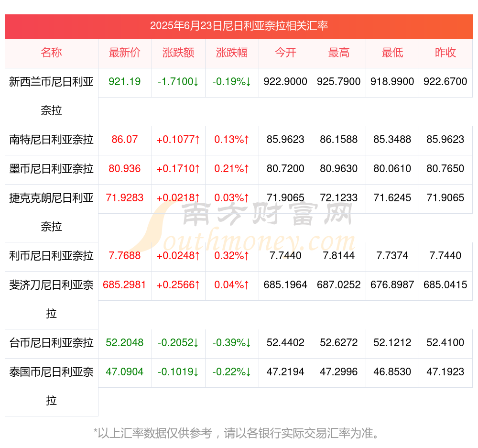
Task: Click change value -1.7100↓
Action: click(x=178, y=82)
